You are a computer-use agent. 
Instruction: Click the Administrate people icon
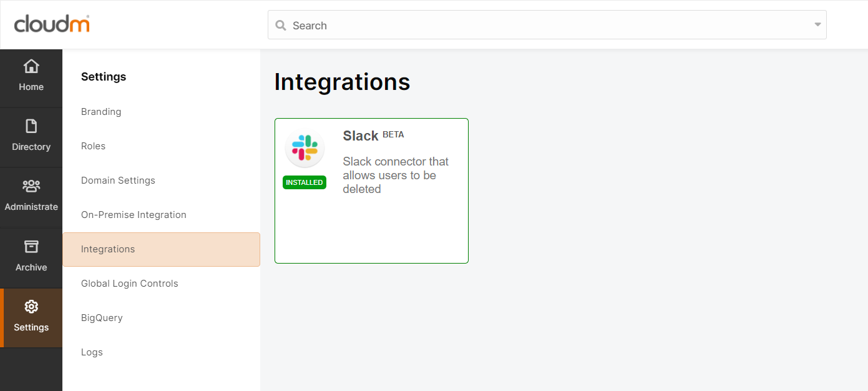coord(31,186)
